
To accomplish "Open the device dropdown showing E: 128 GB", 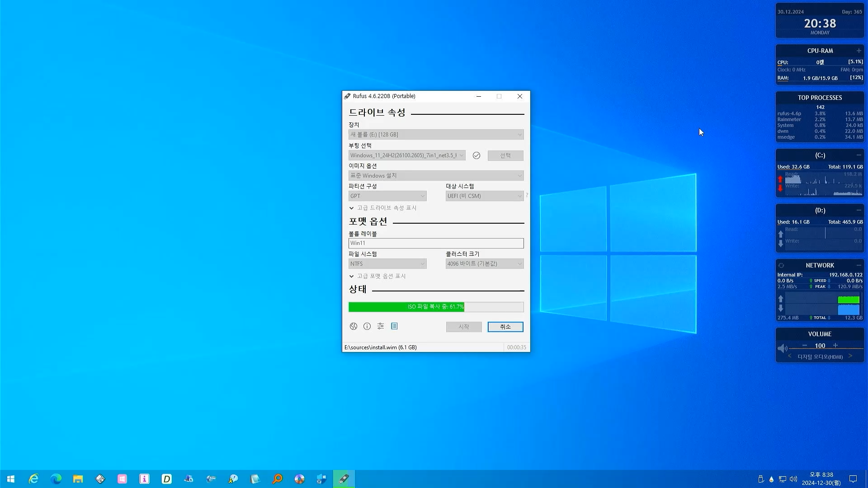I will [x=436, y=135].
